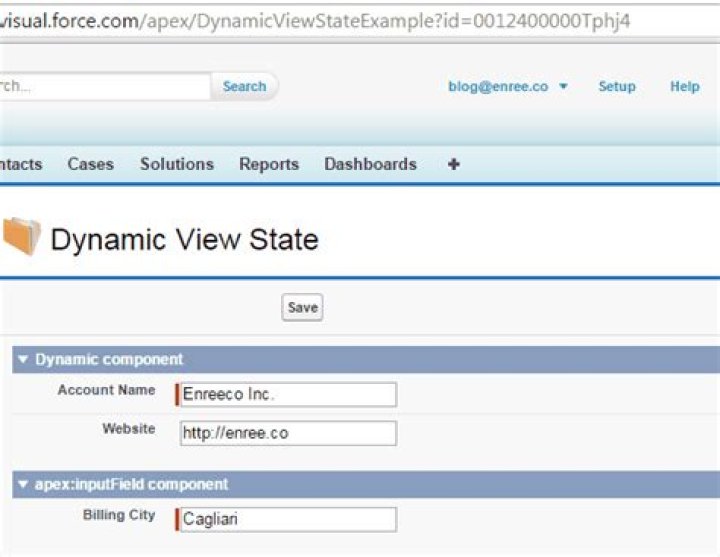This screenshot has width=720, height=557.
Task: Click the folder icon beside the page title
Action: coord(20,238)
